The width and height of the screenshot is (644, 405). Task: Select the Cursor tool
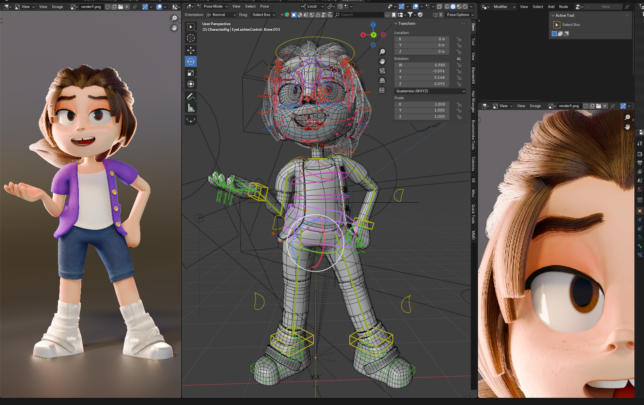click(x=191, y=38)
